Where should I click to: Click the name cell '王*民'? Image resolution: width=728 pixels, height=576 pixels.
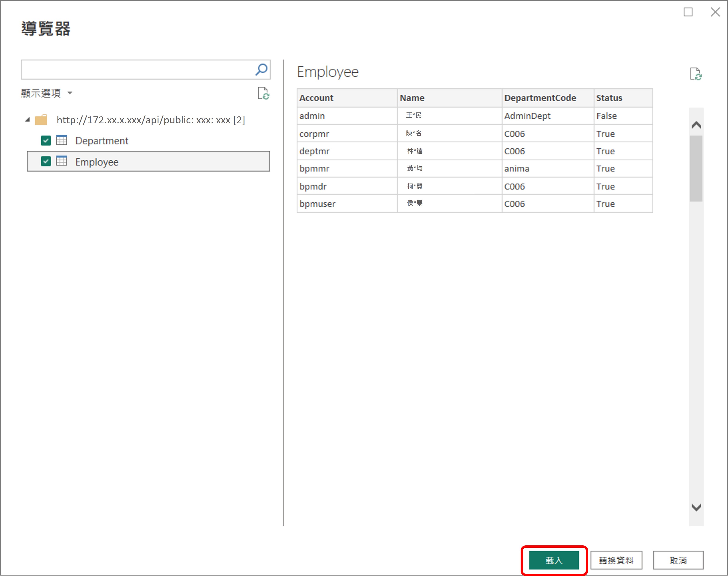coord(450,116)
